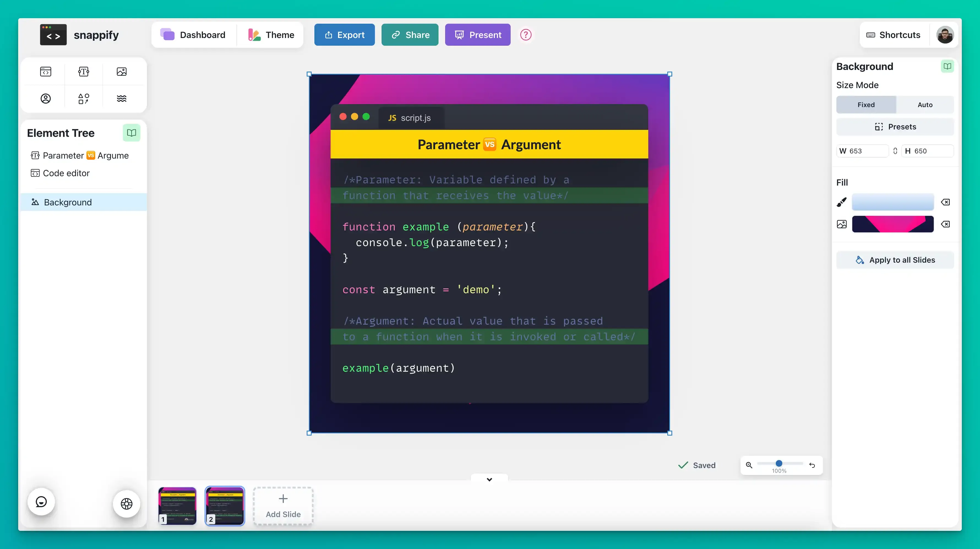Click the brush fill color icon
980x549 pixels.
[x=842, y=202]
